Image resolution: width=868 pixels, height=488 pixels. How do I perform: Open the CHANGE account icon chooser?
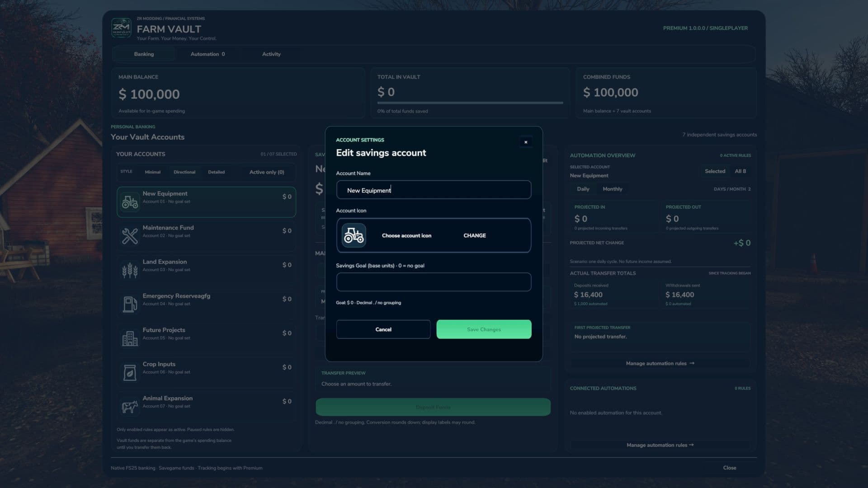click(475, 235)
